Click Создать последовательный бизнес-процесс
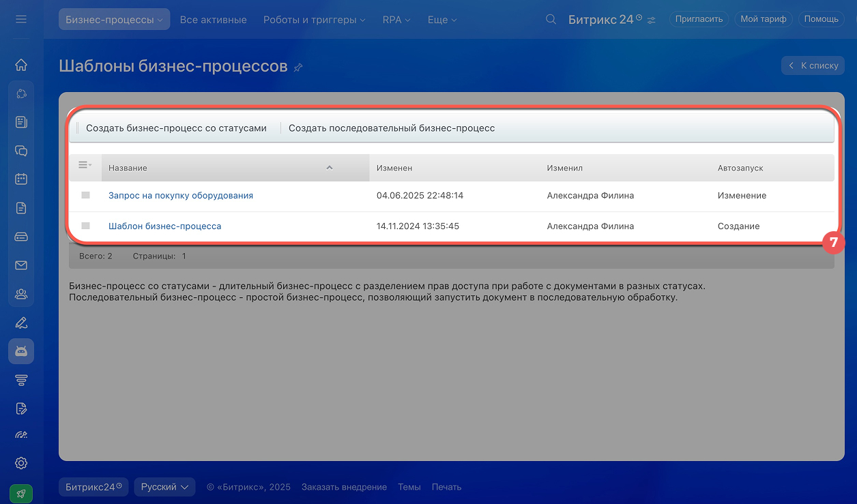This screenshot has height=504, width=857. (392, 128)
